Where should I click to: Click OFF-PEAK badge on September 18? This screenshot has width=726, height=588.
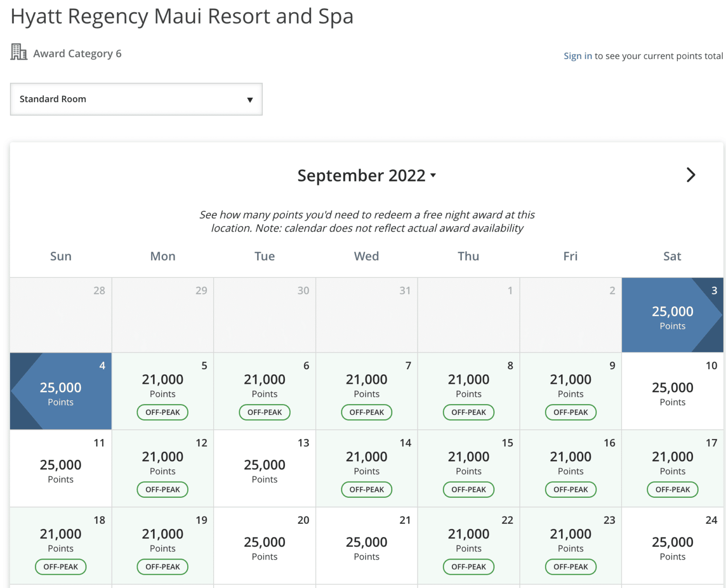tap(60, 567)
